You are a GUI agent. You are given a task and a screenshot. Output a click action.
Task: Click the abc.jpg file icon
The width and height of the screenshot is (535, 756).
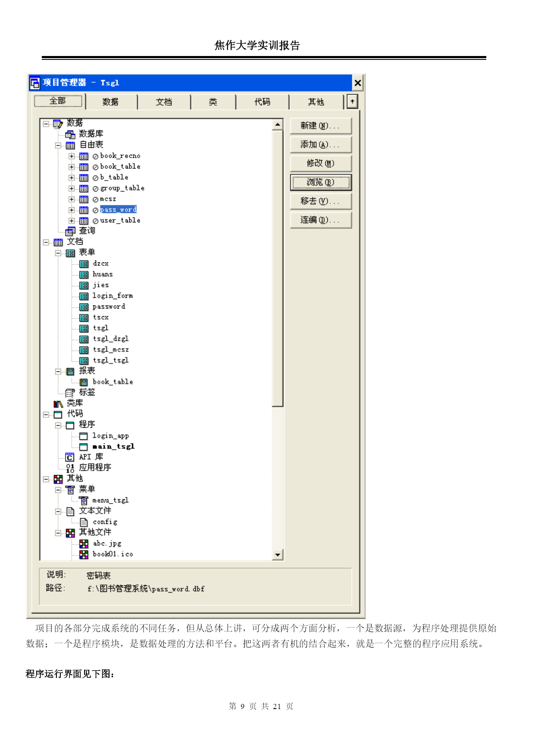click(84, 544)
